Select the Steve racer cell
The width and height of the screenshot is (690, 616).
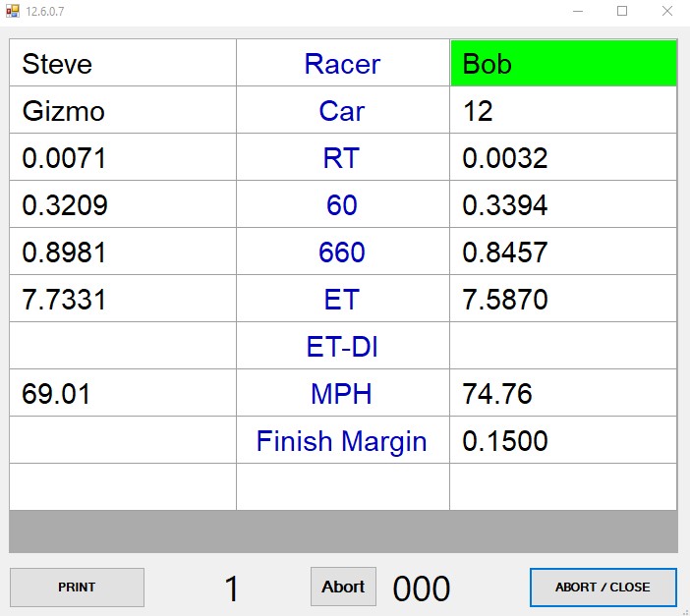click(123, 63)
